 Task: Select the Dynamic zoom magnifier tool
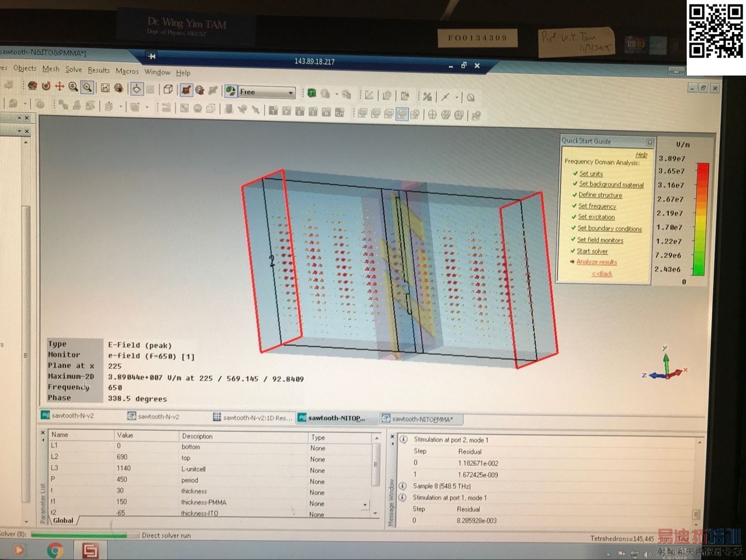click(x=73, y=87)
